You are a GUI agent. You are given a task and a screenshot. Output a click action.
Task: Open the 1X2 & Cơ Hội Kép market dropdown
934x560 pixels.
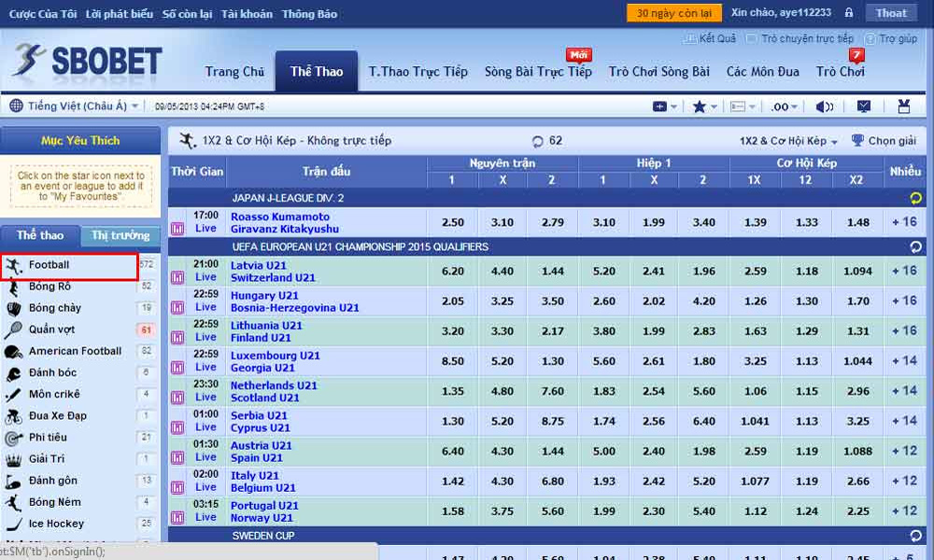pyautogui.click(x=788, y=141)
